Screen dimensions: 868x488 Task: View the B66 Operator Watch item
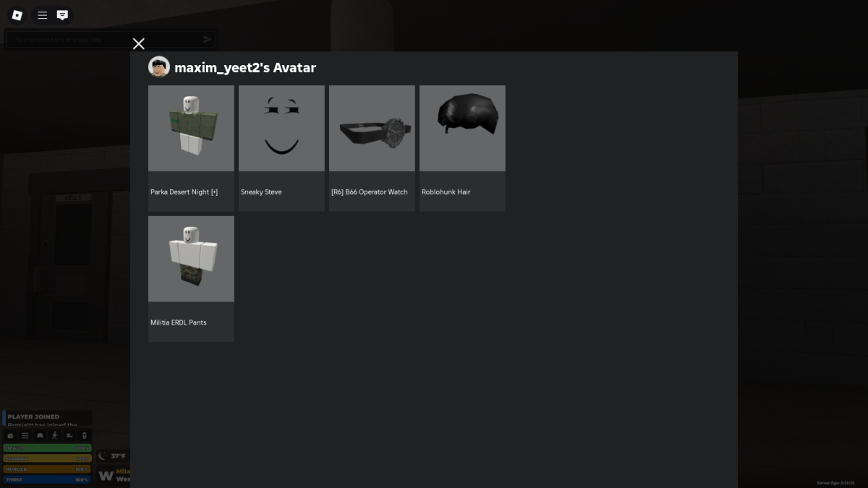372,129
